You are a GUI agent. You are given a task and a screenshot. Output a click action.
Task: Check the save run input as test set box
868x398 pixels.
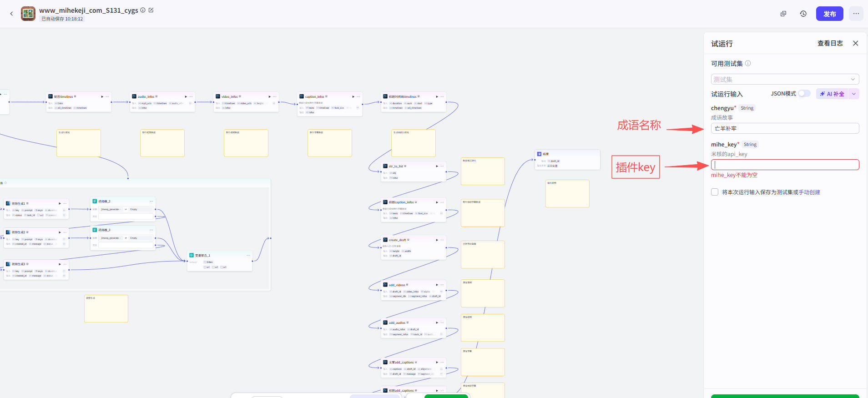click(x=715, y=192)
